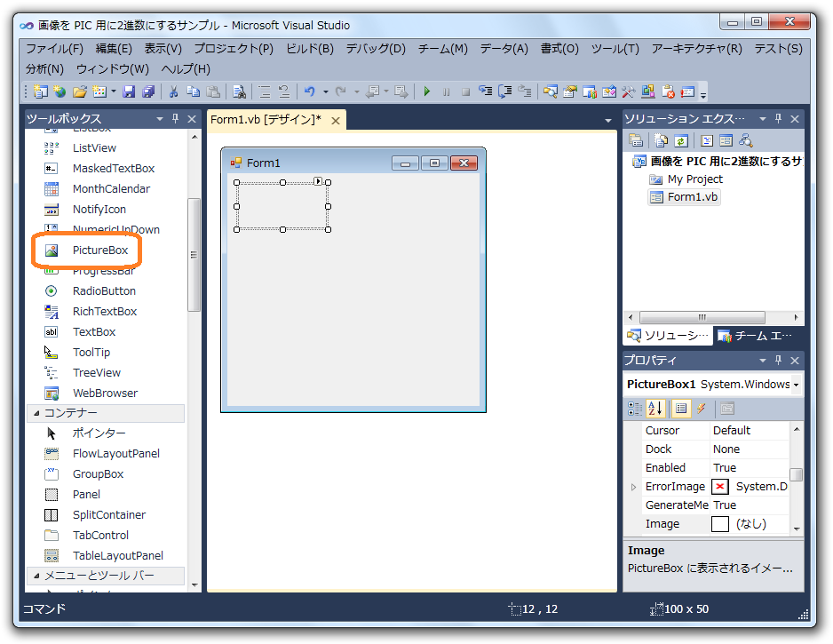Click the Copy toolbar icon

pos(193,91)
